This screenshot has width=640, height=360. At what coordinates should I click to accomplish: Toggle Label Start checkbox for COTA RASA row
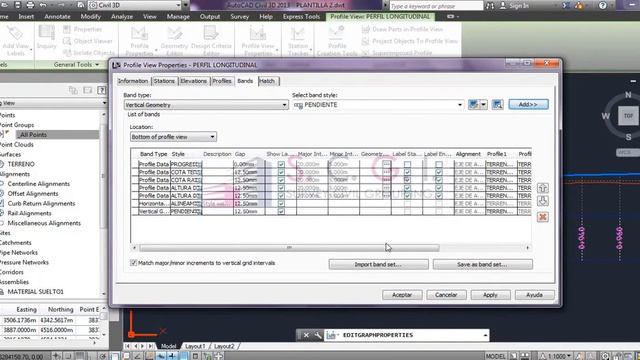click(407, 180)
